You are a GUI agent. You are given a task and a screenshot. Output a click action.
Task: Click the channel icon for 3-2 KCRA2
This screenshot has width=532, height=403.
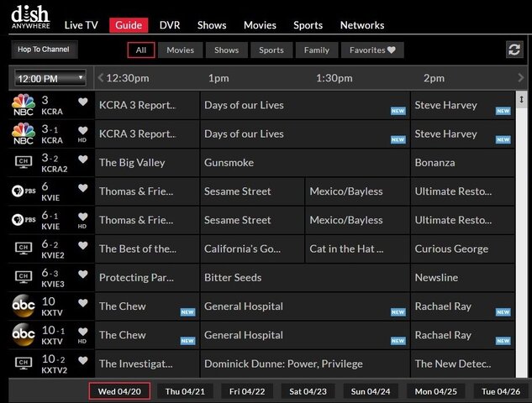tap(22, 163)
